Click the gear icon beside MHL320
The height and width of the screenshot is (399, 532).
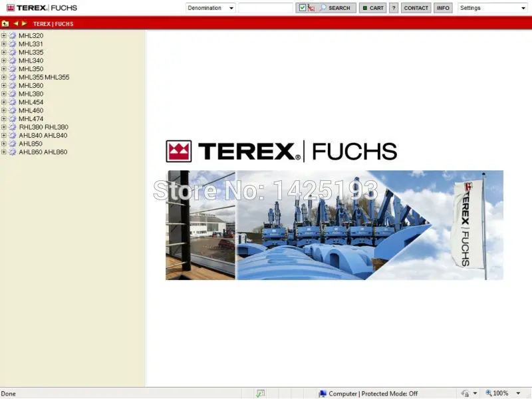[12, 35]
